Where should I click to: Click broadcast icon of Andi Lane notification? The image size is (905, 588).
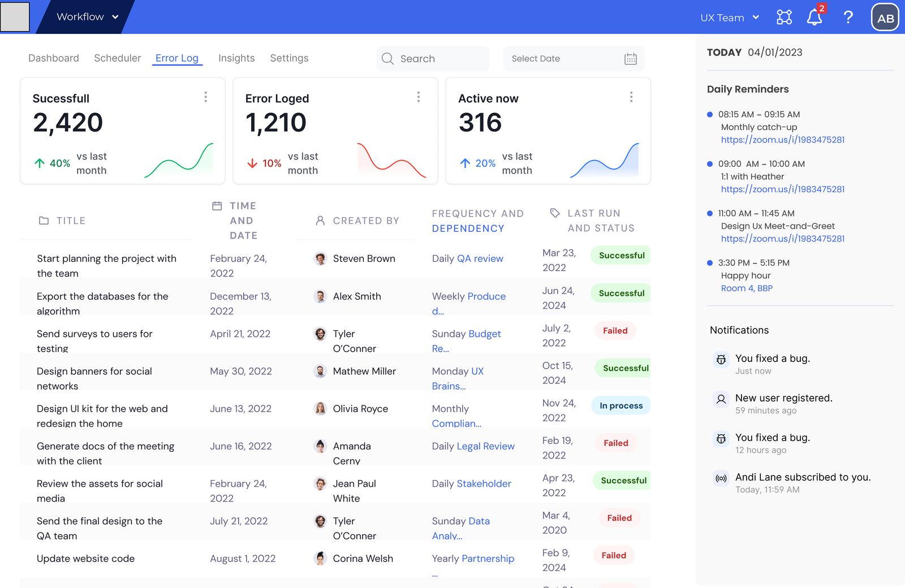(721, 478)
